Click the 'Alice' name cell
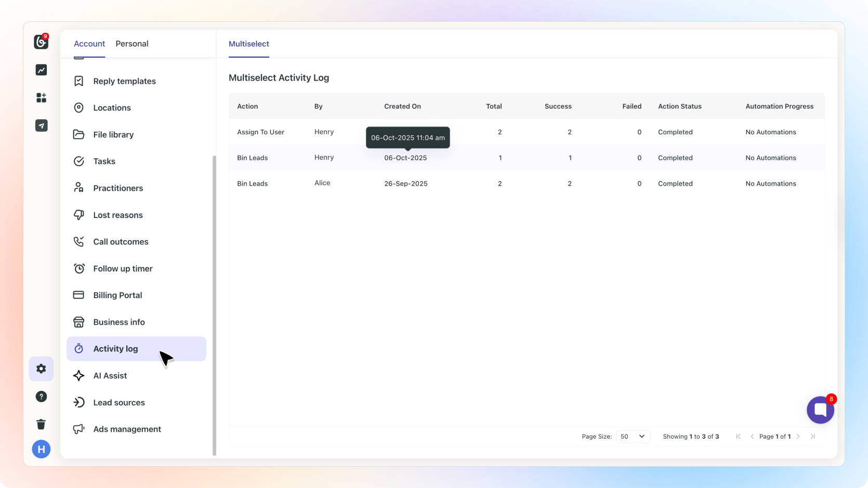Viewport: 868px width, 488px height. pyautogui.click(x=322, y=183)
